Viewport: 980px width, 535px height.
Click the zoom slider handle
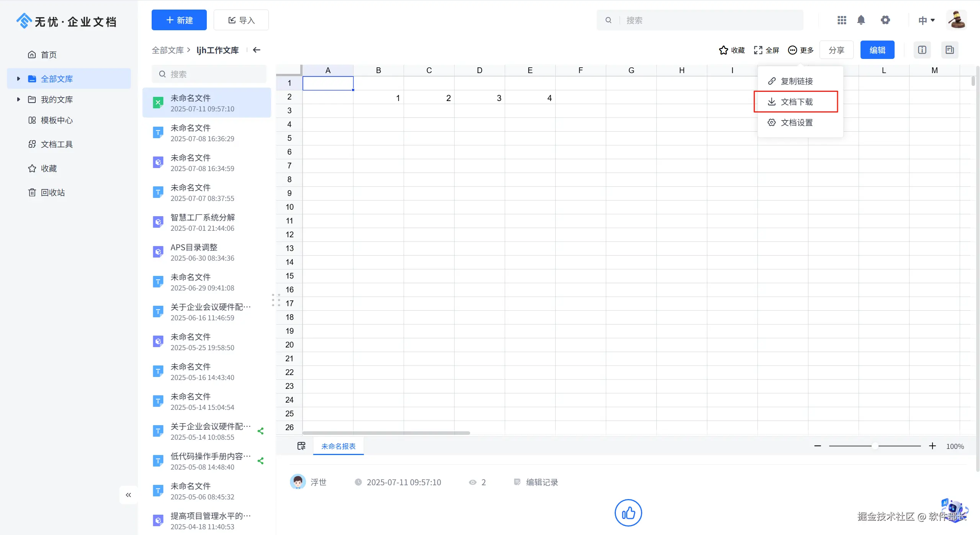point(875,446)
